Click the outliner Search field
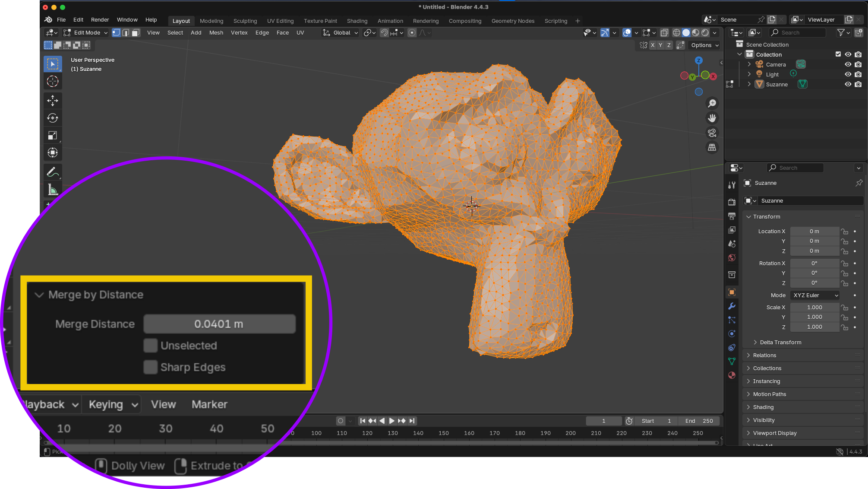 [x=798, y=33]
